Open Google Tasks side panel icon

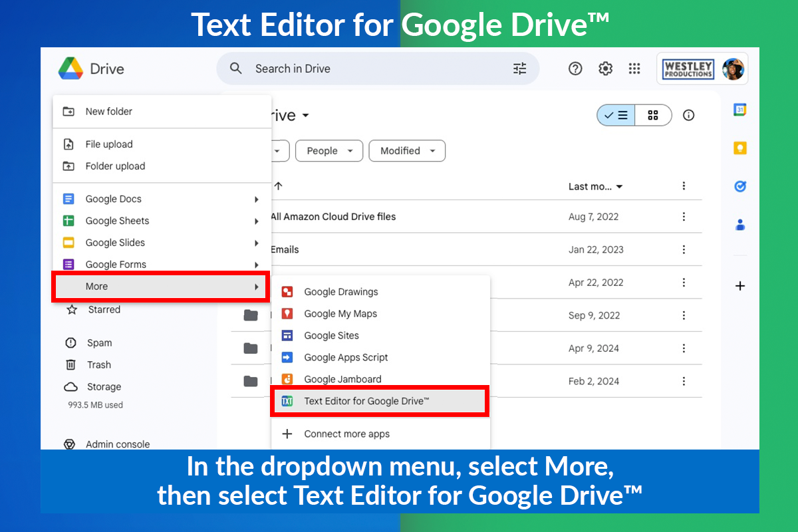point(739,187)
